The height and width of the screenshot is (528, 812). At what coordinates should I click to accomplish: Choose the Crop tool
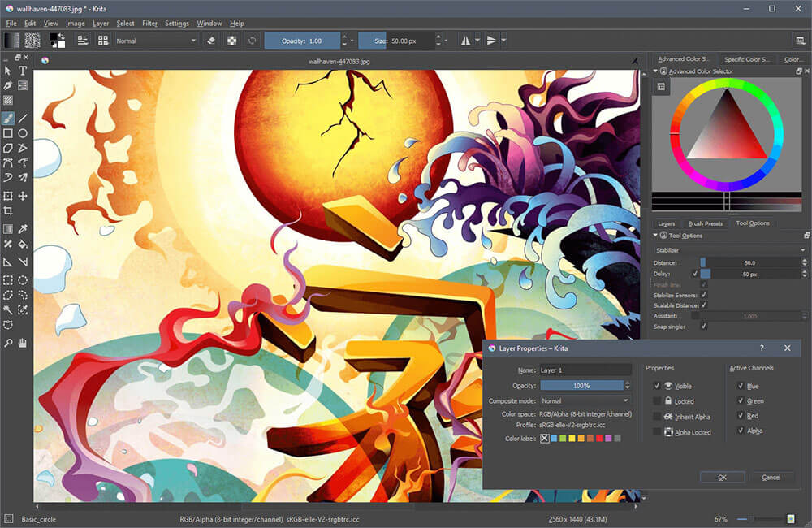point(8,211)
